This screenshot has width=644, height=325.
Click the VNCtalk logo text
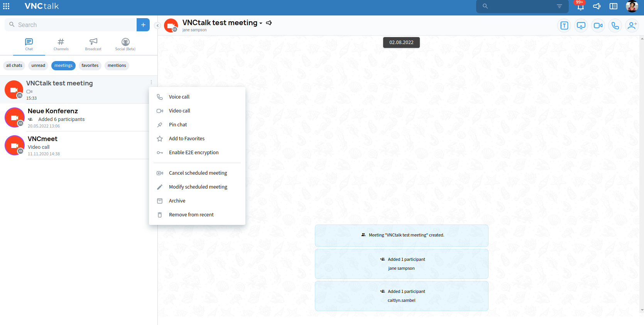pos(42,6)
